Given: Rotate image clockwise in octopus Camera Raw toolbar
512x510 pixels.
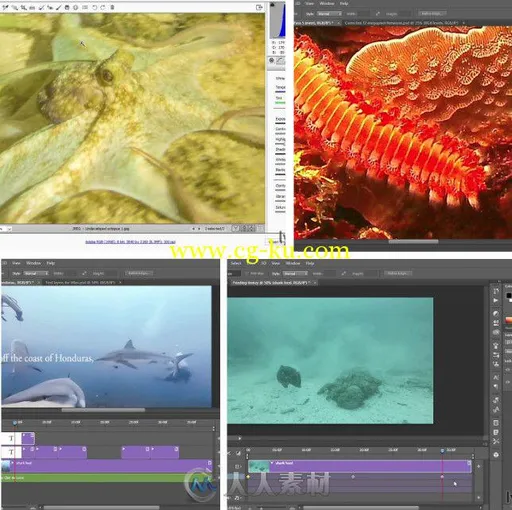Looking at the screenshot, I should pyautogui.click(x=103, y=7).
